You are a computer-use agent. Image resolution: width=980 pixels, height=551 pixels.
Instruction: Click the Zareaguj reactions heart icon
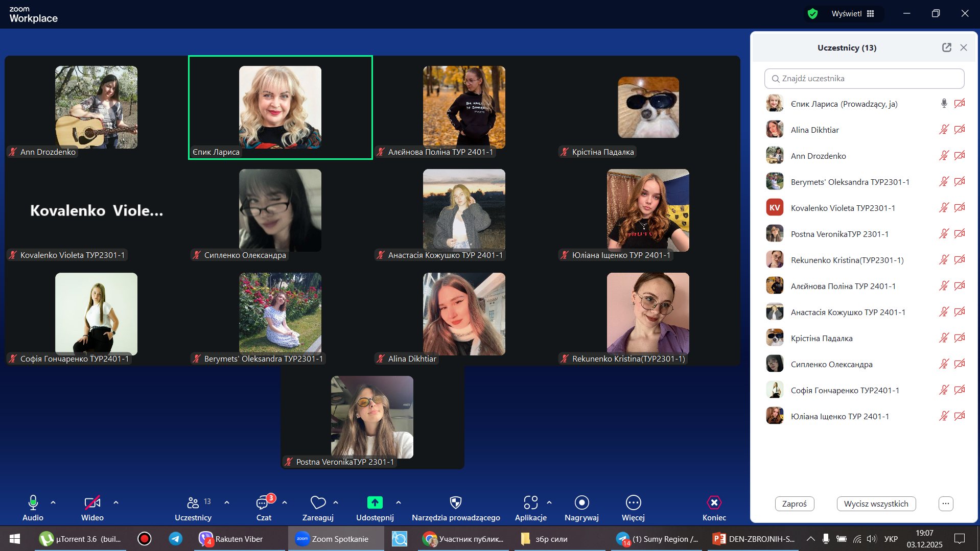317,503
